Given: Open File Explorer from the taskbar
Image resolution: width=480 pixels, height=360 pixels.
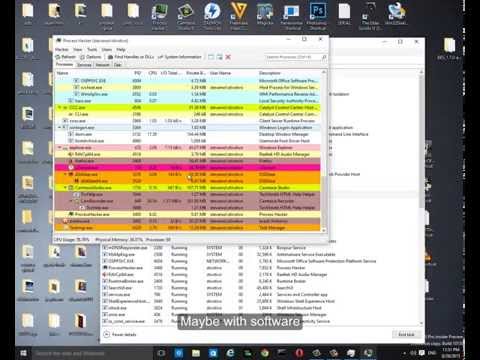Looking at the screenshot, I should click(196, 353).
